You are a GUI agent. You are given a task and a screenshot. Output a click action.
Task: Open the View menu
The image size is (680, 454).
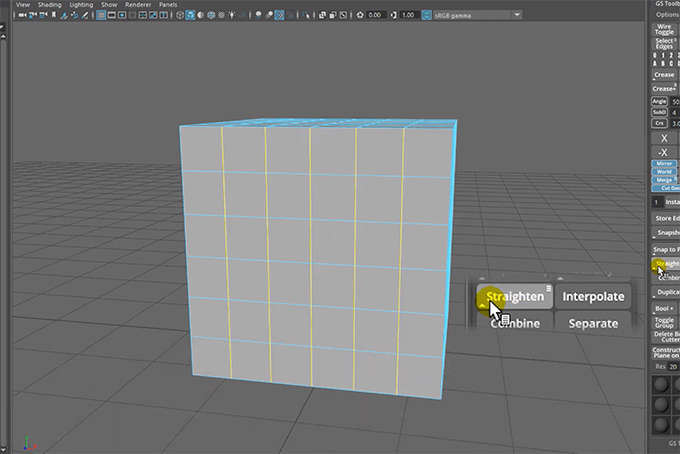[x=23, y=4]
